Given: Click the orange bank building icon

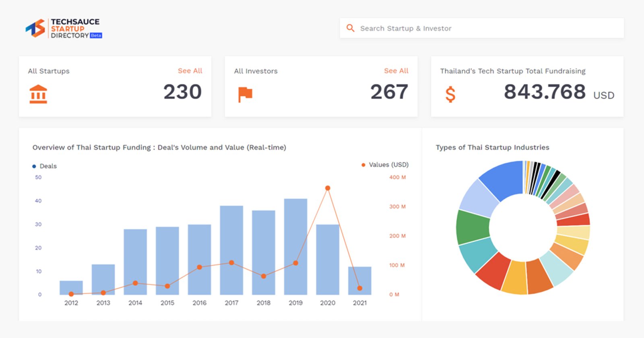Looking at the screenshot, I should pyautogui.click(x=38, y=94).
